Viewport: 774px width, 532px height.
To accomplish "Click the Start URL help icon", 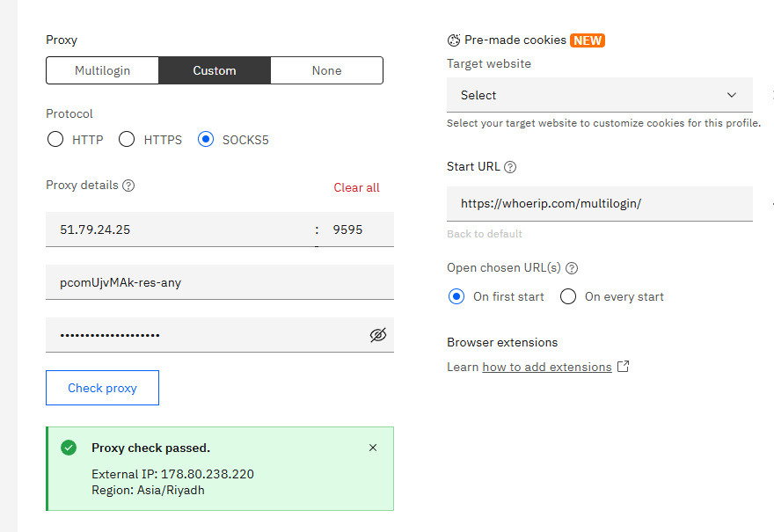I will click(x=510, y=167).
